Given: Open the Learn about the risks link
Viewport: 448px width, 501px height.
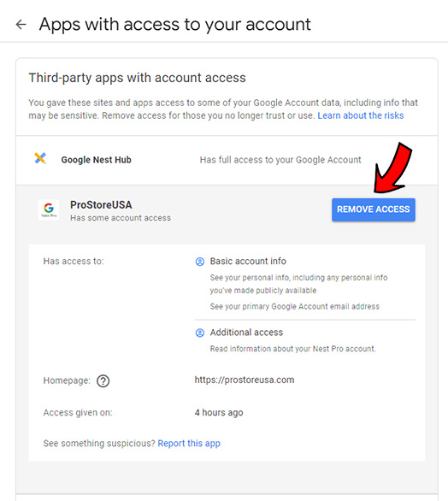Looking at the screenshot, I should [361, 115].
